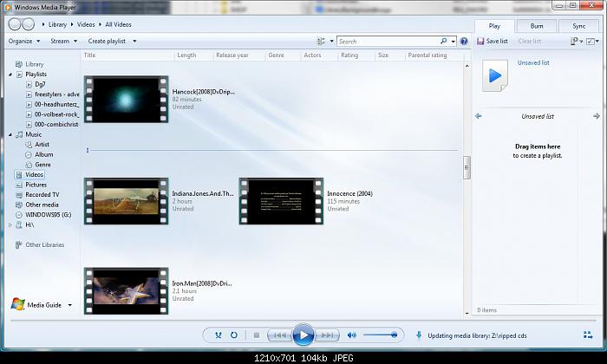Image resolution: width=607 pixels, height=364 pixels.
Task: Select the Innocence (2004) video thumbnail
Action: point(281,201)
